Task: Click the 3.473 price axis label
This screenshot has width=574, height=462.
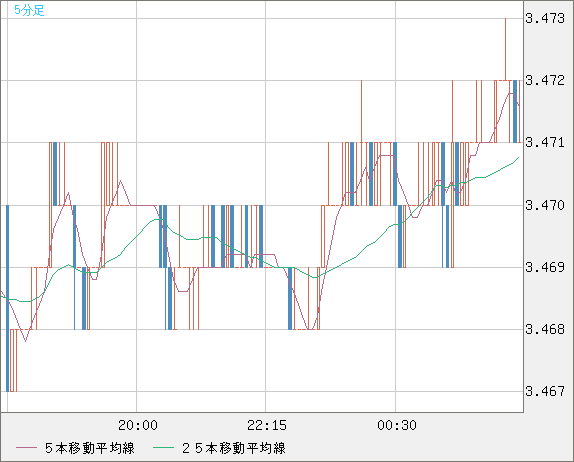Action: [x=545, y=18]
